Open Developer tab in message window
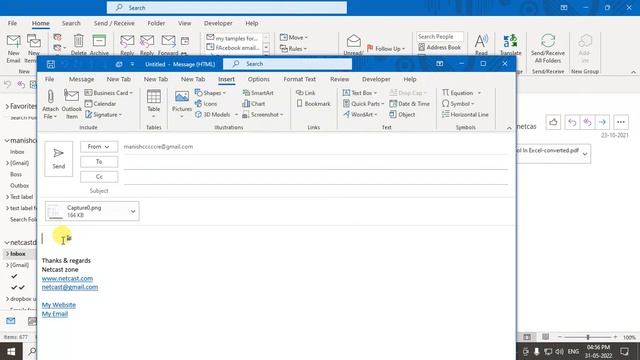 pos(376,79)
